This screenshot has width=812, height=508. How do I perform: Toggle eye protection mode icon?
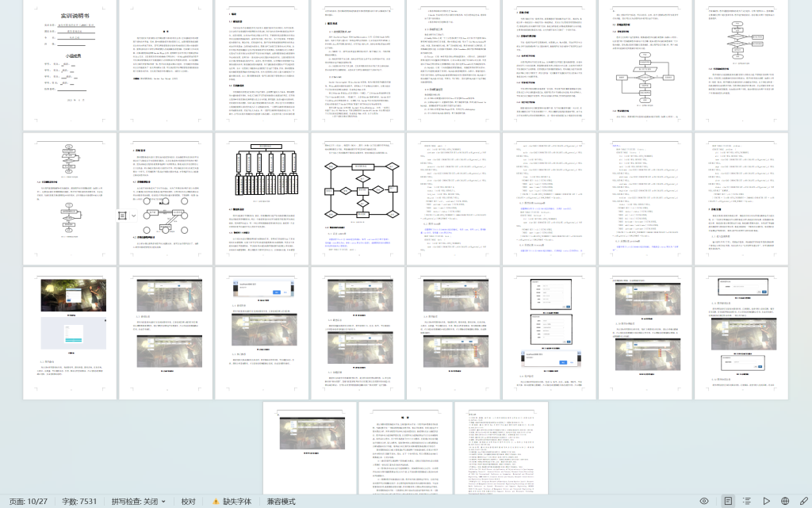click(704, 501)
